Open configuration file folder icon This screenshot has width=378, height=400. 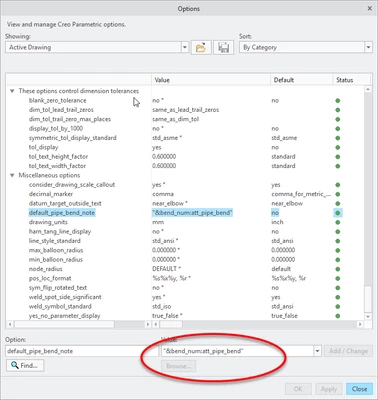tap(201, 48)
